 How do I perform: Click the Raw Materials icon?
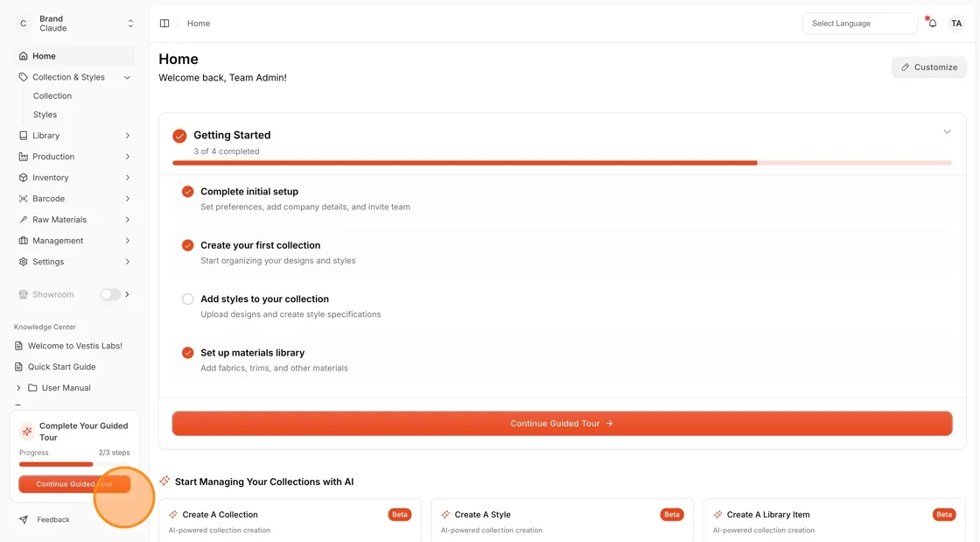tap(23, 220)
